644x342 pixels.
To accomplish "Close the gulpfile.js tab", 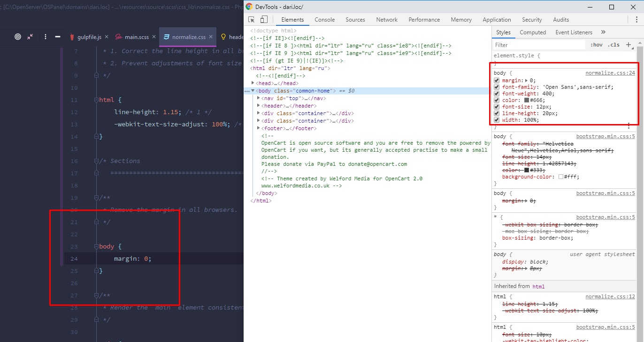I will 107,37.
